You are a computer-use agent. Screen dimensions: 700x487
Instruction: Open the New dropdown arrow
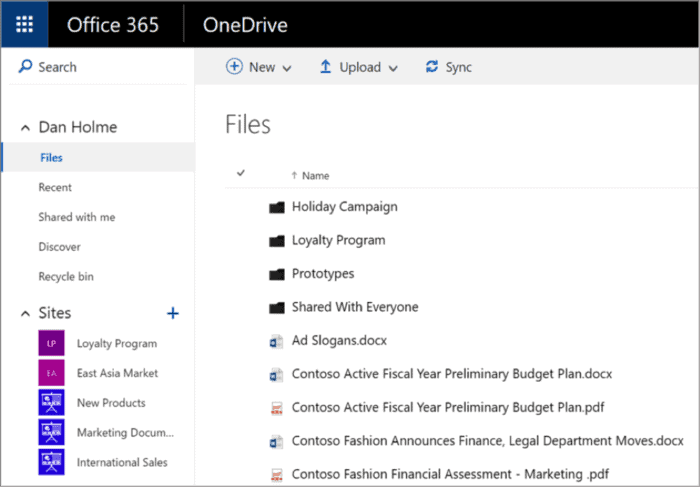[287, 68]
